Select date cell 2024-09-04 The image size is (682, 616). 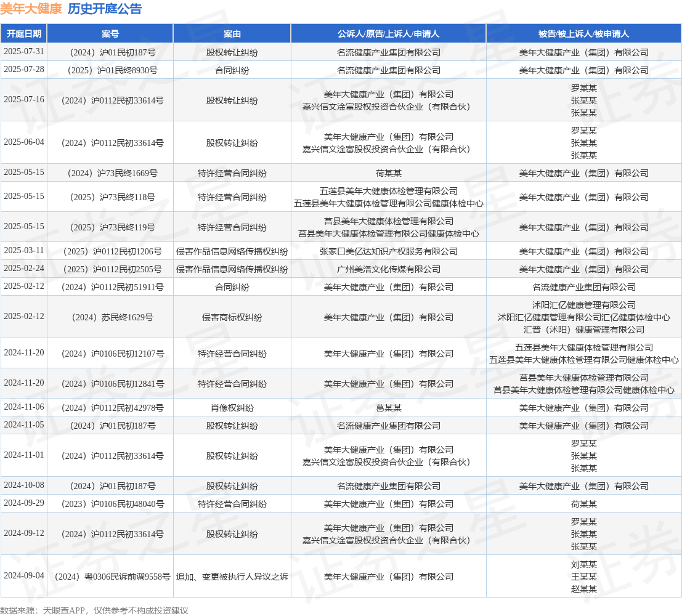click(x=24, y=575)
